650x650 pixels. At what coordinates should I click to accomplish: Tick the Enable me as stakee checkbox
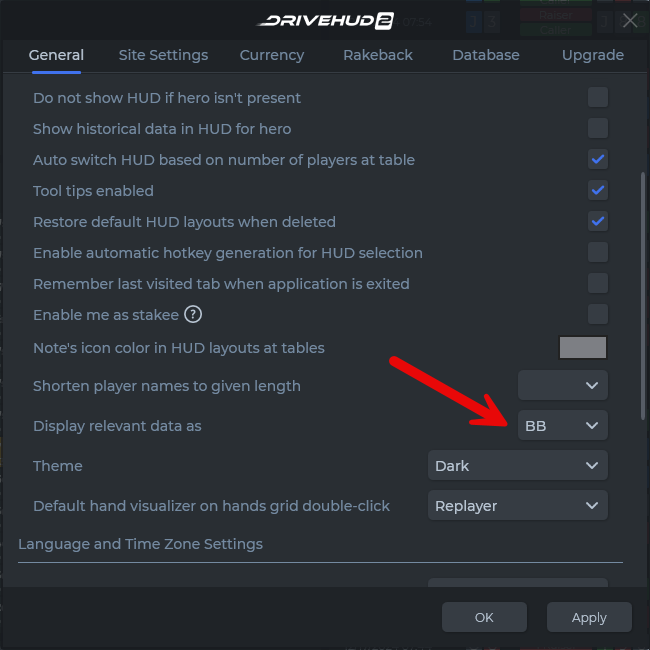tap(598, 314)
